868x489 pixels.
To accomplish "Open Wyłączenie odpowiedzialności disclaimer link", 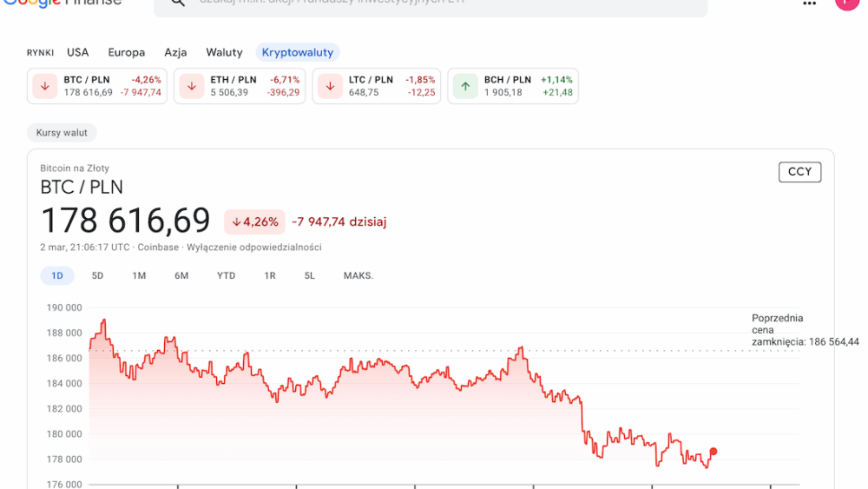I will coord(254,248).
